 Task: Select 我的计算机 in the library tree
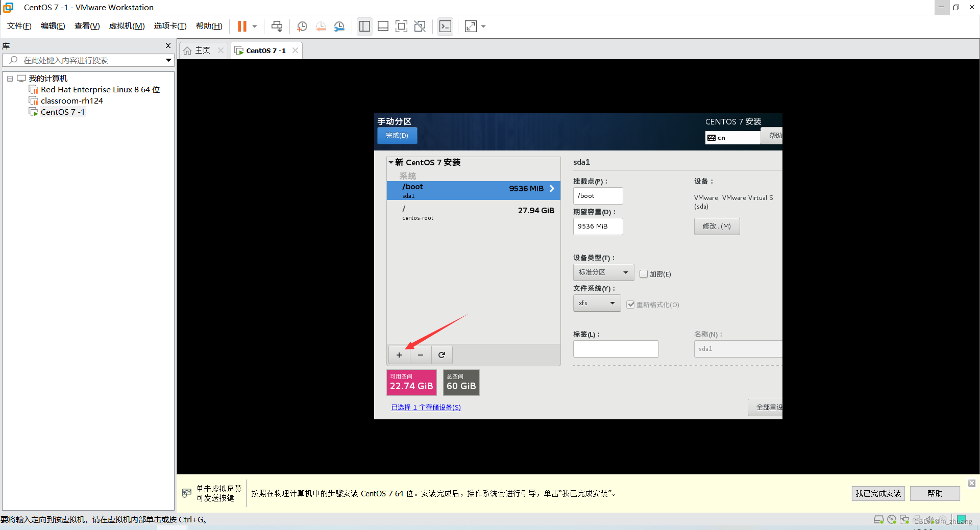coord(48,79)
